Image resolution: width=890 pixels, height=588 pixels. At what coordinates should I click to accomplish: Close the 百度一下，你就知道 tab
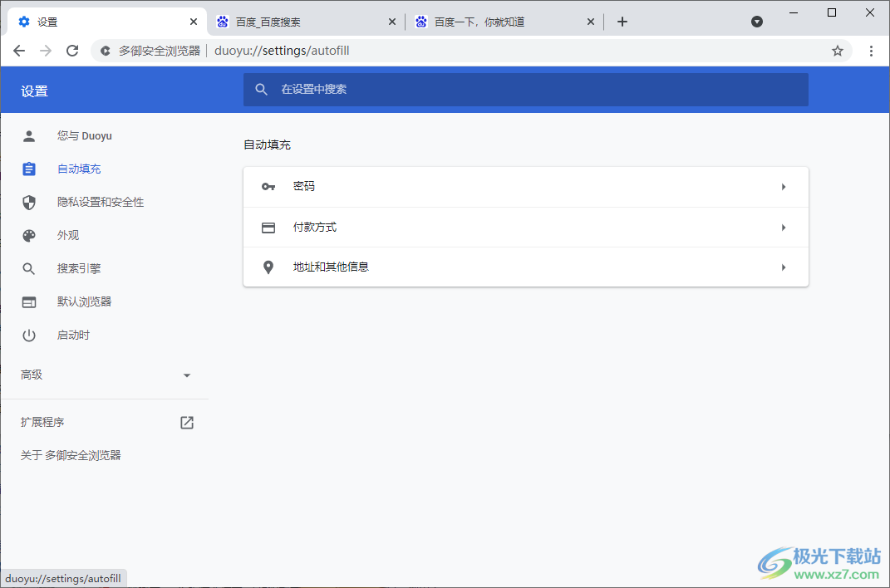tap(590, 22)
